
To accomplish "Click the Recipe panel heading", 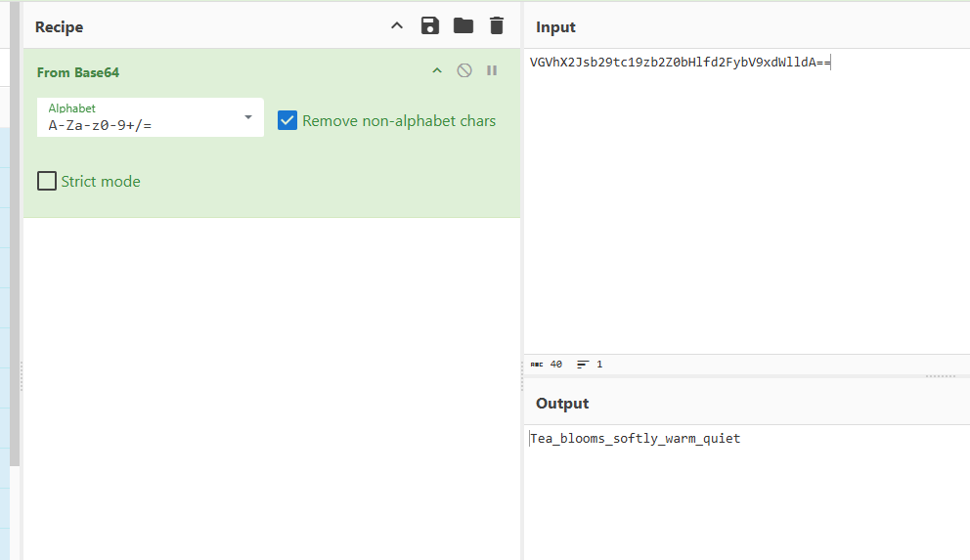I will click(60, 27).
